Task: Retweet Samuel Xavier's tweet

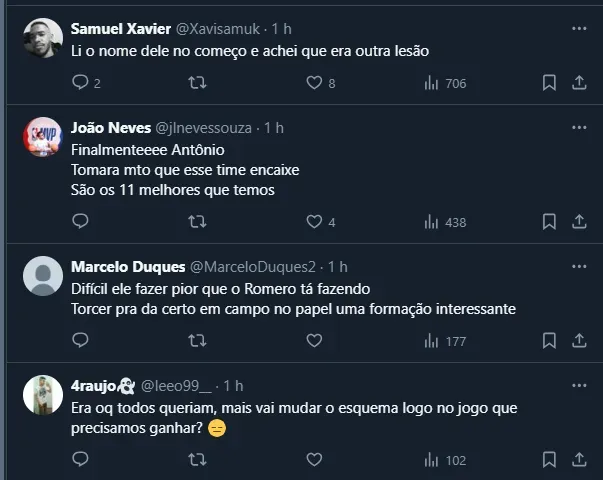Action: point(197,84)
